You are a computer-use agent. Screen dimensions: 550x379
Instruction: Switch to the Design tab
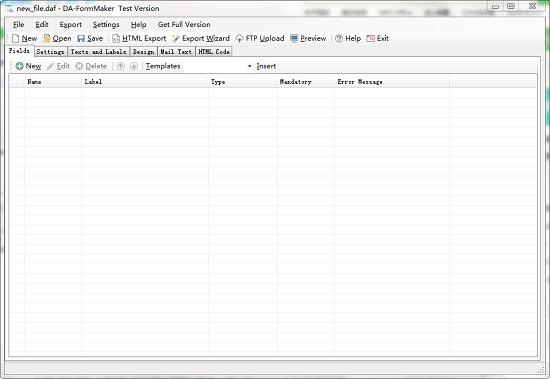[143, 52]
